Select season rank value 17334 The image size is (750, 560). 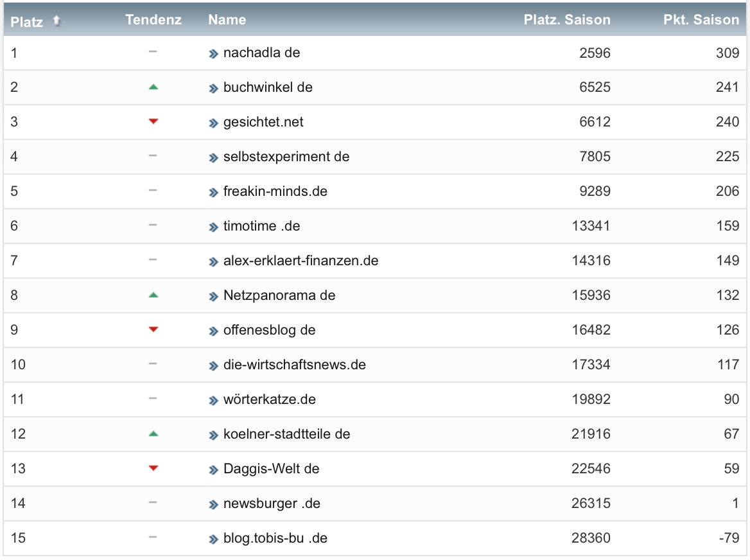click(x=591, y=364)
